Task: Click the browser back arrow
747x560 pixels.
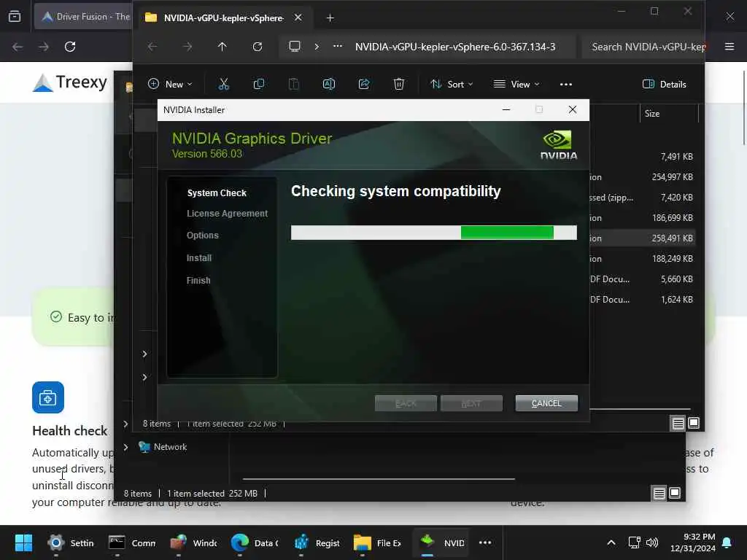Action: pos(18,47)
